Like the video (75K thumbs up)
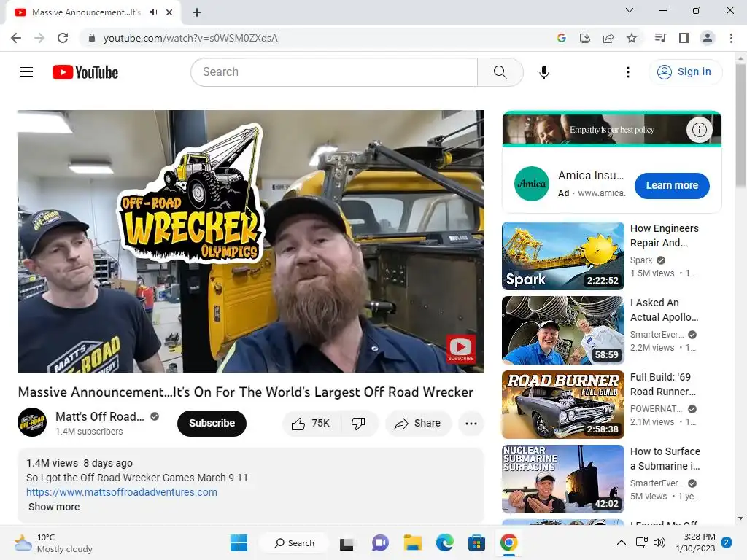This screenshot has height=560, width=747. point(311,423)
